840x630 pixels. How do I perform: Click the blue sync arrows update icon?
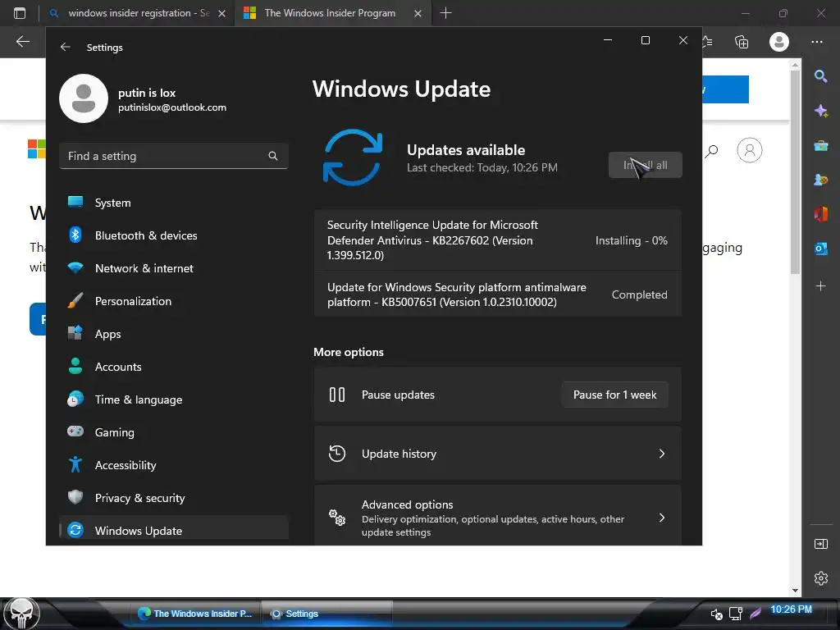click(x=353, y=157)
